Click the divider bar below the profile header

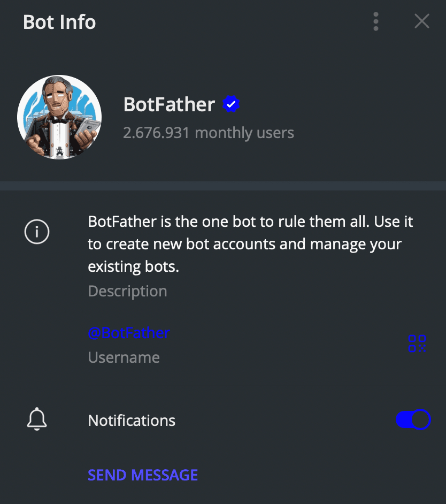click(223, 186)
